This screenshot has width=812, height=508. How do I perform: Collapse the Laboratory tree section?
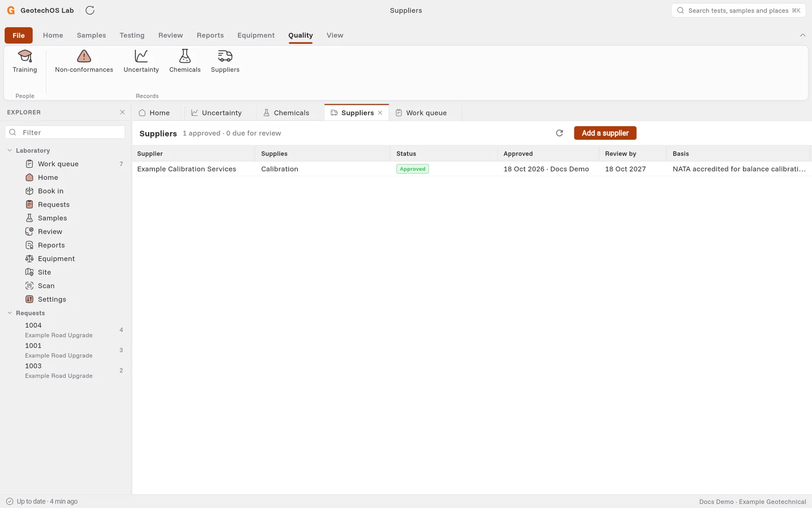click(x=10, y=150)
